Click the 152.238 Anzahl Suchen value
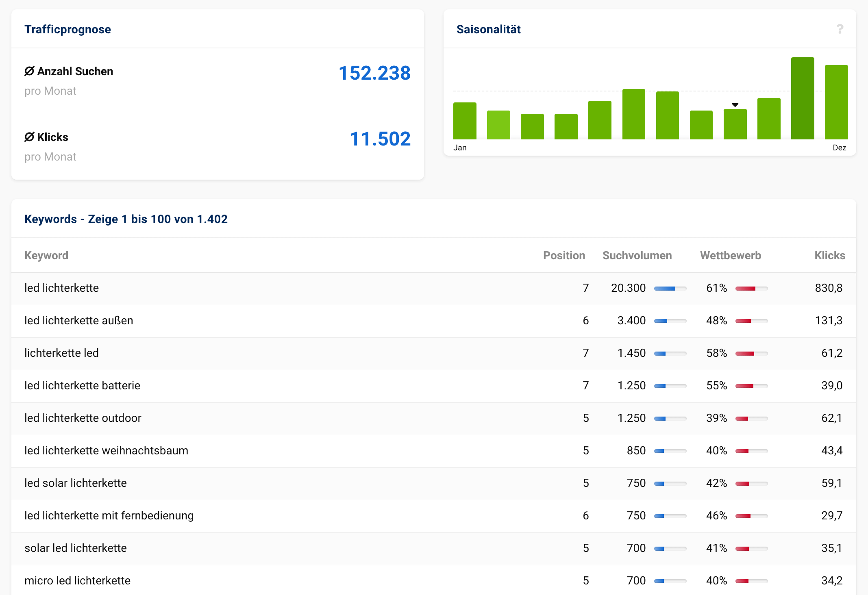The height and width of the screenshot is (595, 868). (374, 73)
